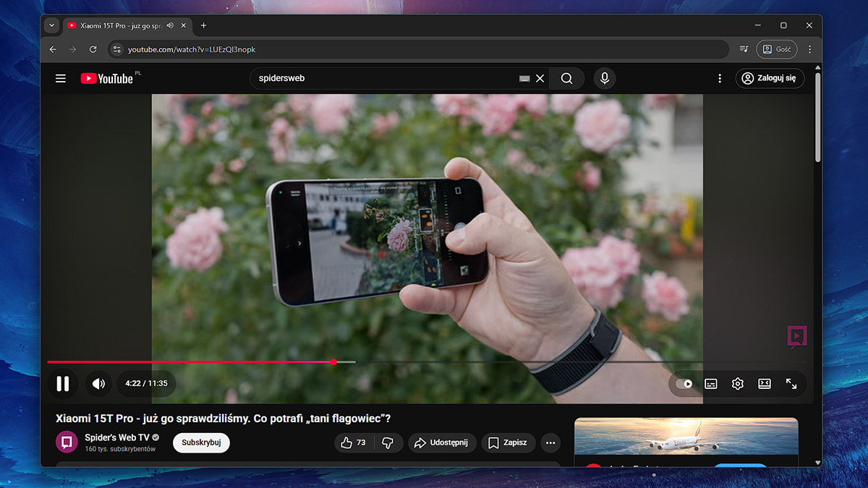Like the video with thumbs up
Viewport: 868px width, 488px height.
[353, 442]
